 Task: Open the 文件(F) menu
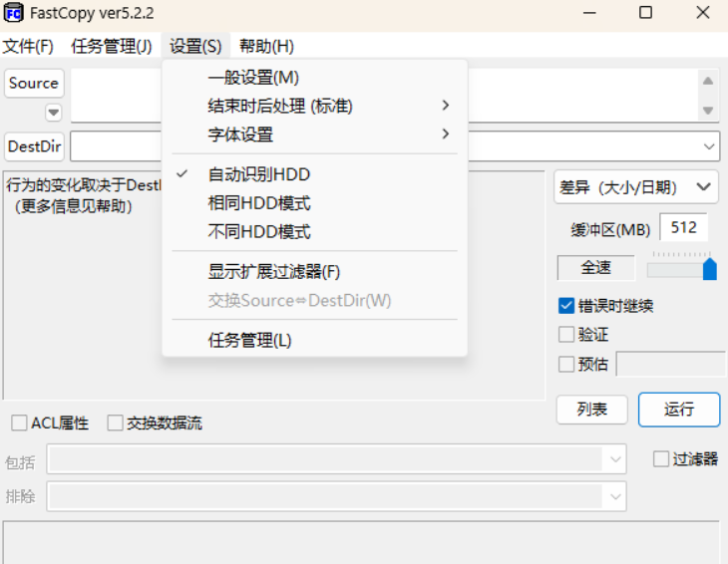coord(28,46)
